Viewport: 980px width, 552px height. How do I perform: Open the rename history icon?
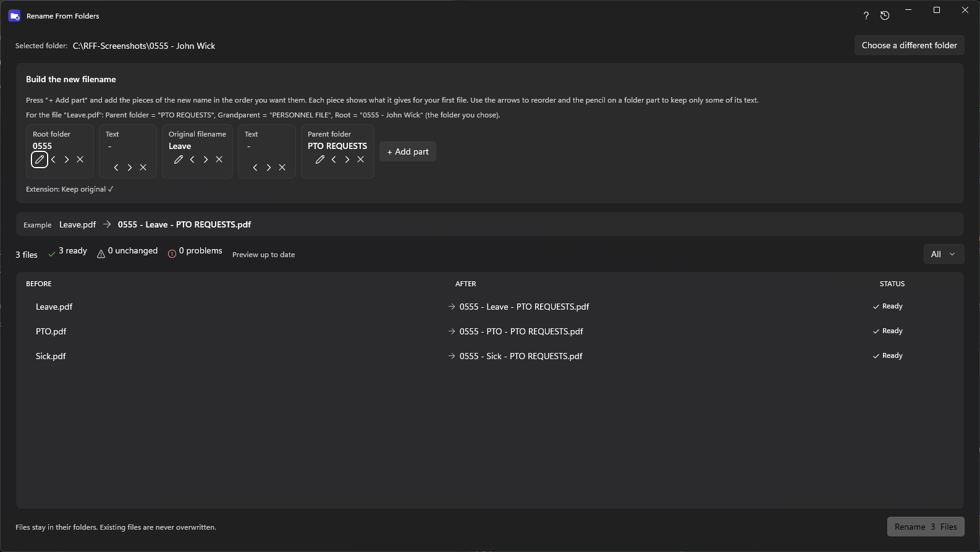[x=885, y=16]
